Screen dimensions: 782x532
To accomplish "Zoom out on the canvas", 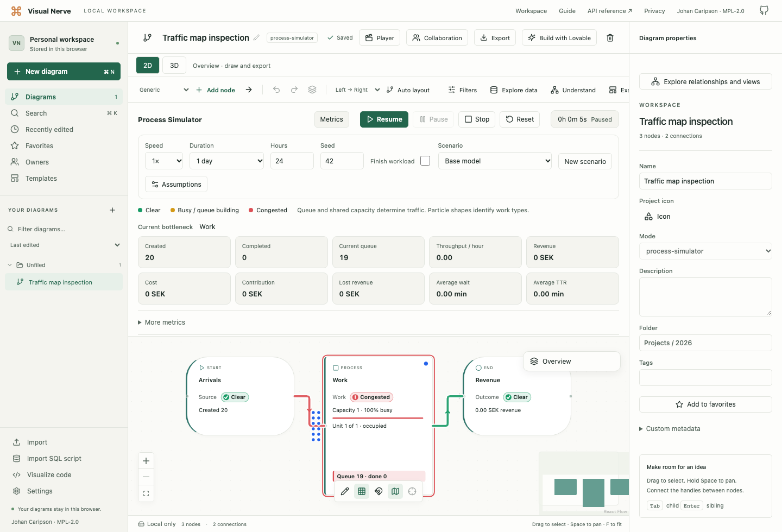I will coord(146,477).
